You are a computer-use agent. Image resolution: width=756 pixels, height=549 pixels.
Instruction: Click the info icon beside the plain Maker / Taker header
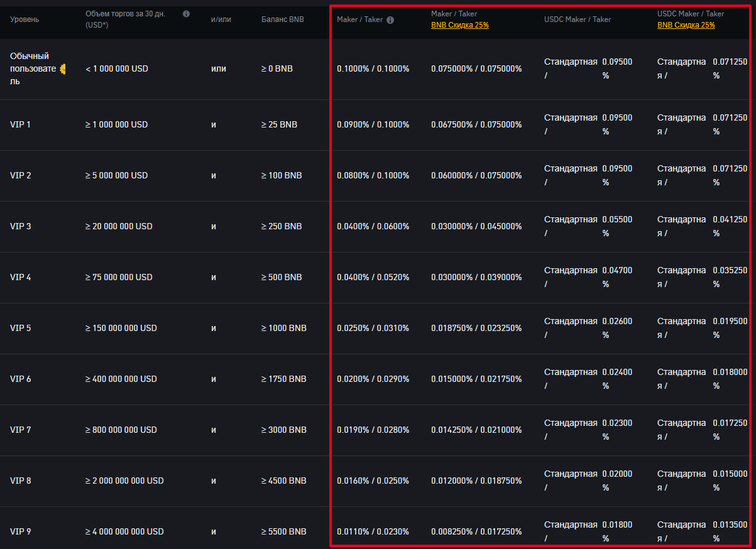point(390,20)
